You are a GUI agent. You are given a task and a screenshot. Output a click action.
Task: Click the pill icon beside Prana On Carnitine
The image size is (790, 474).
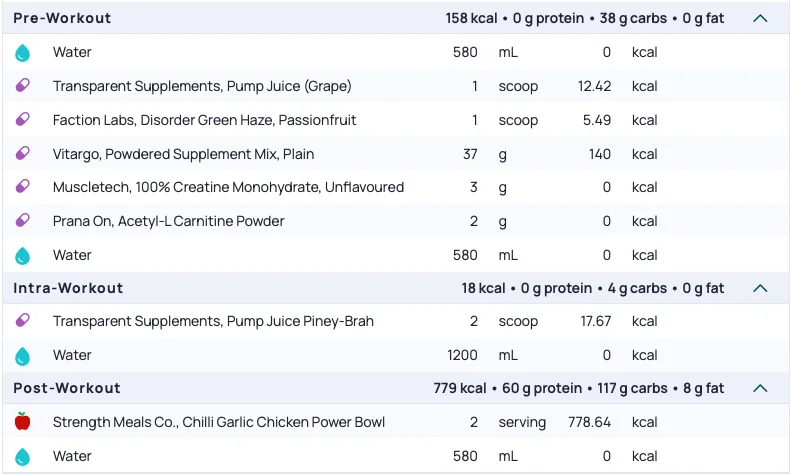point(23,221)
